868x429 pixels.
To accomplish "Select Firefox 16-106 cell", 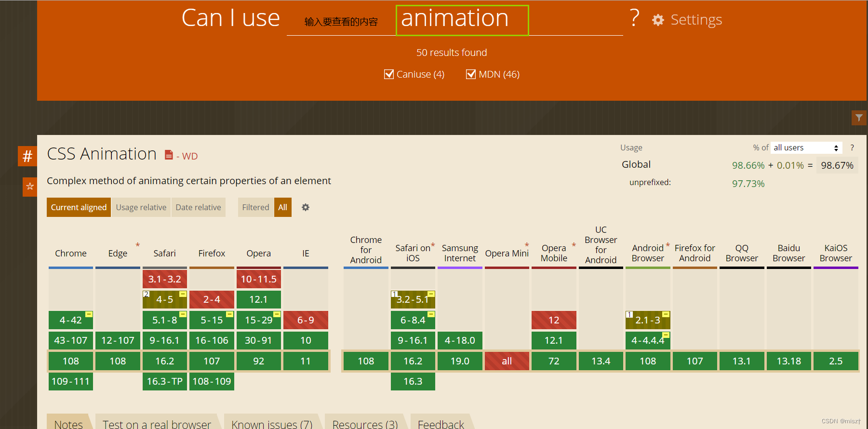I will 212,340.
